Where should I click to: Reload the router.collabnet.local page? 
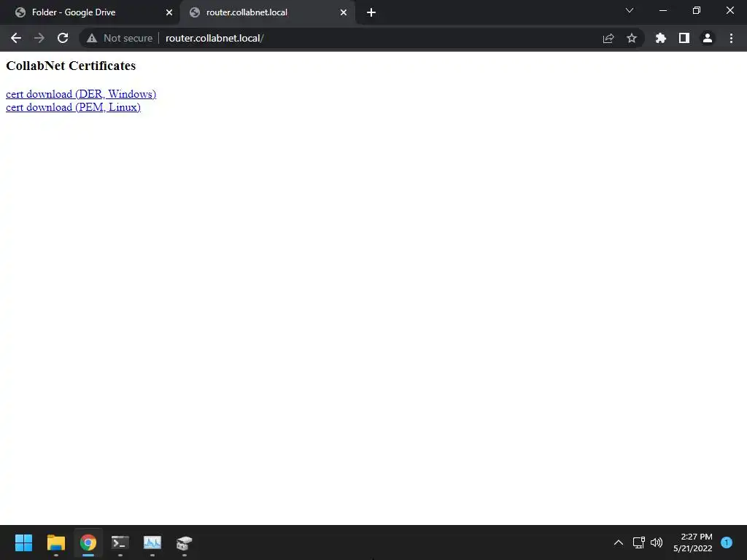[x=63, y=38]
